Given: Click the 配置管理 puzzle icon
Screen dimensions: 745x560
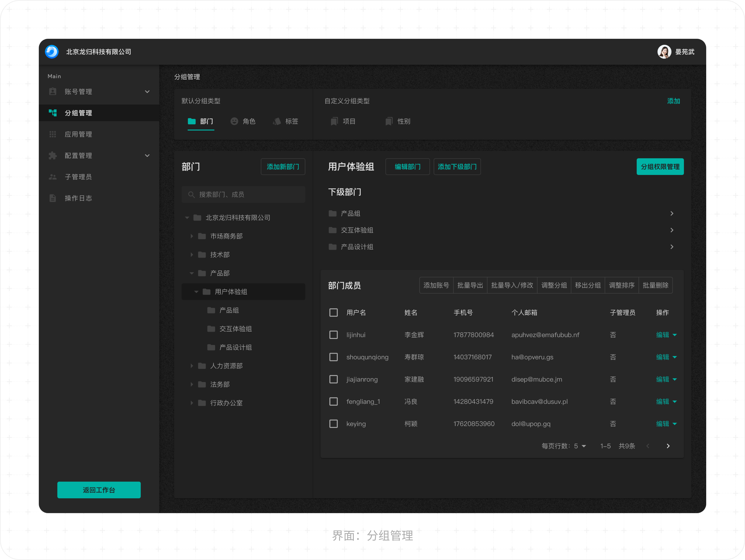Looking at the screenshot, I should pos(53,156).
